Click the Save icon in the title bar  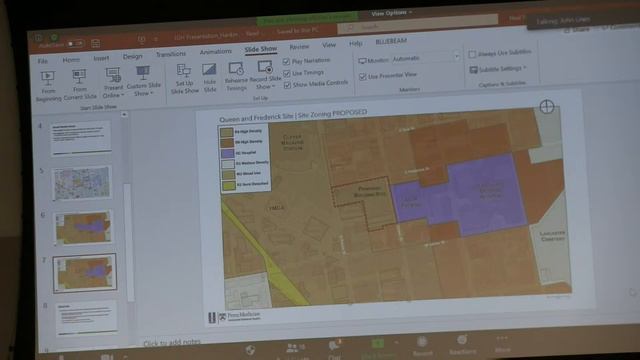click(96, 43)
